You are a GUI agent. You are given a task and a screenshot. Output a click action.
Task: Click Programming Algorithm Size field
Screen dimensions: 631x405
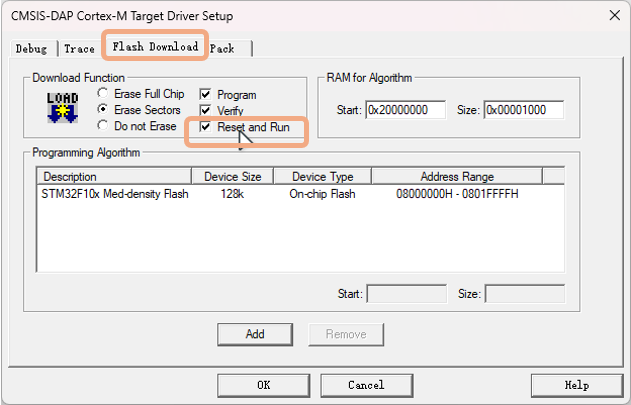coord(525,294)
